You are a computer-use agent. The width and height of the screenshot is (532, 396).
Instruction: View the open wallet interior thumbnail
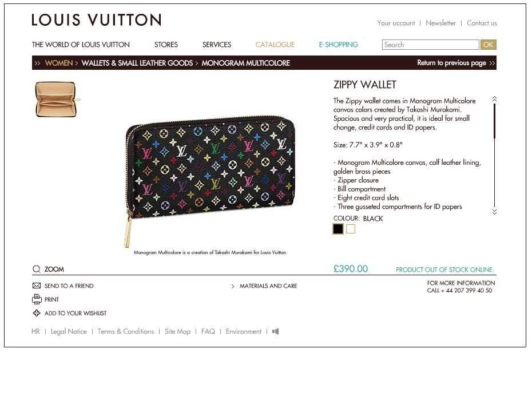[x=57, y=100]
